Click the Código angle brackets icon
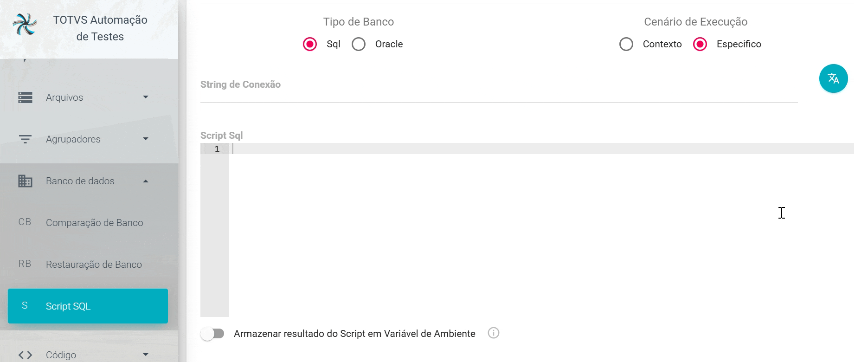 (x=25, y=355)
